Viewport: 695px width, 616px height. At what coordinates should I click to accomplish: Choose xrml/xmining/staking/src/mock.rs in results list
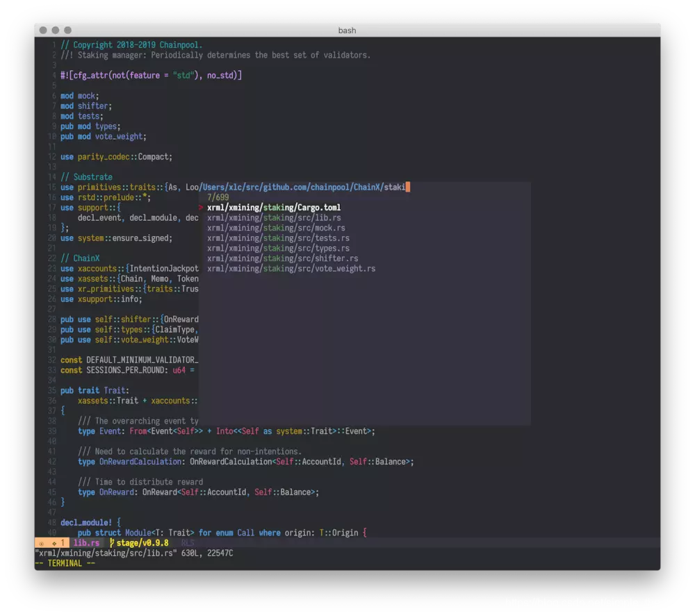coord(276,228)
